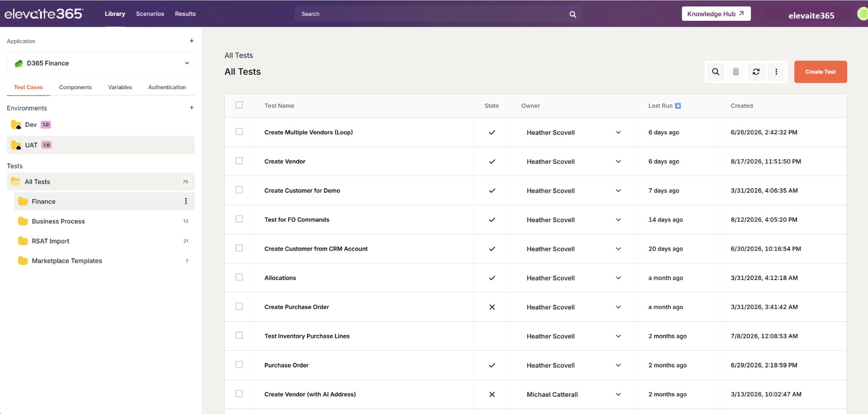Open the Marketplace Templates folder
Viewport: 868px width, 414px height.
coord(104,261)
